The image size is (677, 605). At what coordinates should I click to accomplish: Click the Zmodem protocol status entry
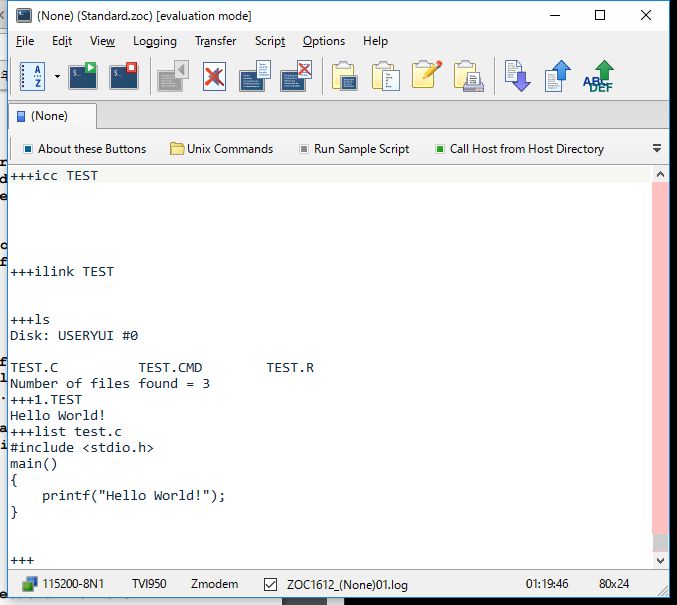[x=214, y=584]
